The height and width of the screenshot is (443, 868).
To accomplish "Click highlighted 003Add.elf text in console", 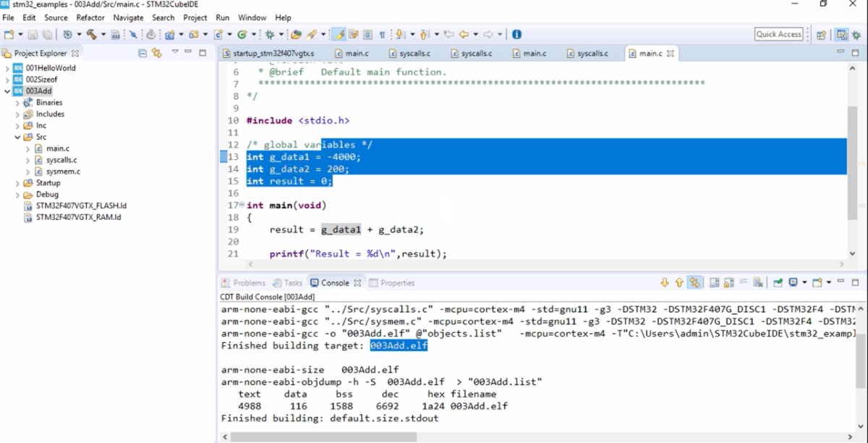I will tap(399, 346).
